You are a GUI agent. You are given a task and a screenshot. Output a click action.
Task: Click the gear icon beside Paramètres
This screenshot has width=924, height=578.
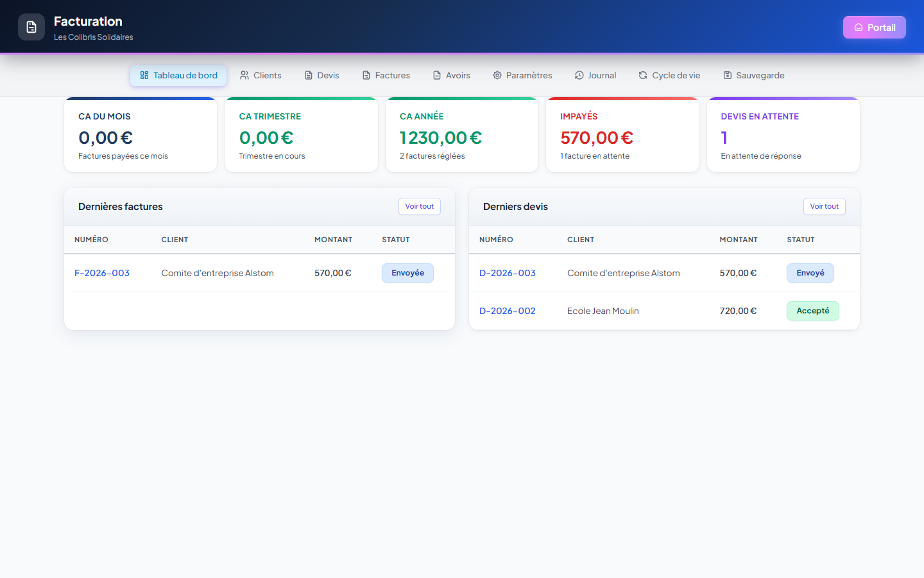click(497, 75)
